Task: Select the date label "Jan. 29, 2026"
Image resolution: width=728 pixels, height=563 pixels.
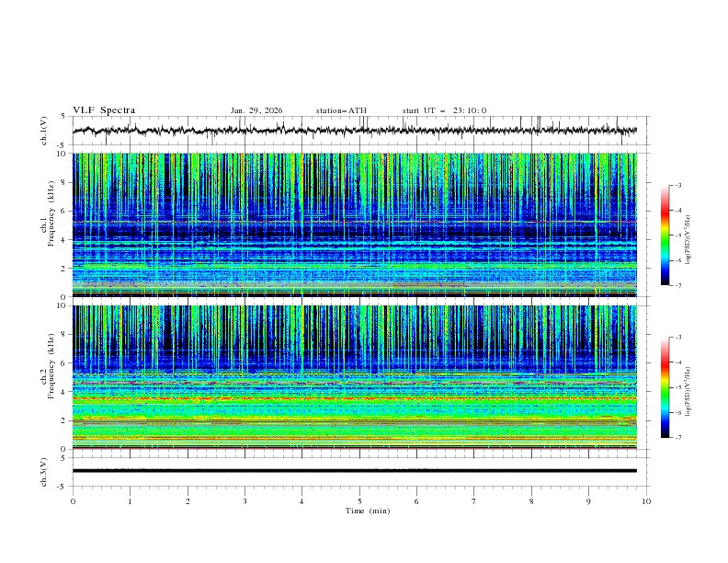Action: 256,110
